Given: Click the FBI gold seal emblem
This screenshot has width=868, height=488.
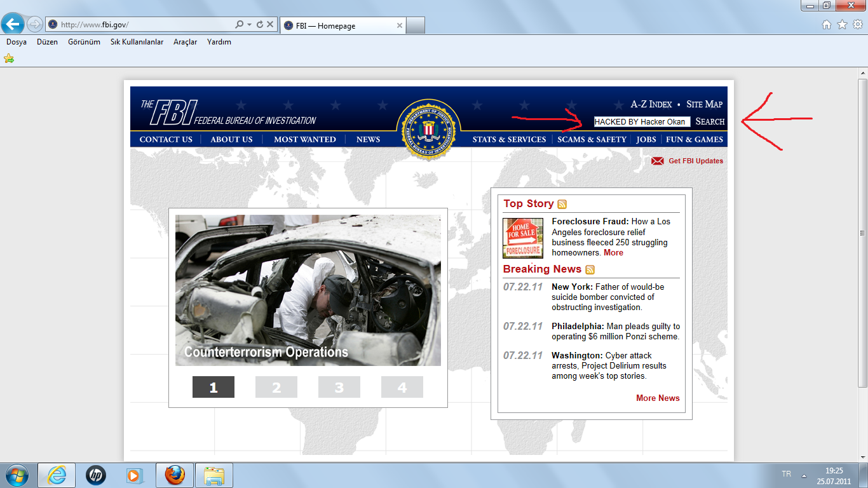Looking at the screenshot, I should click(428, 130).
